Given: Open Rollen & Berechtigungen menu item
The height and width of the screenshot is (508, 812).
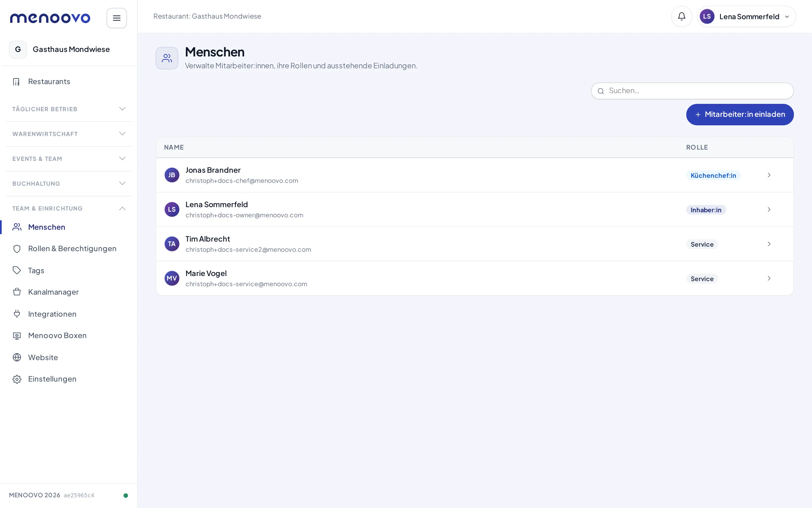Looking at the screenshot, I should tap(69, 249).
